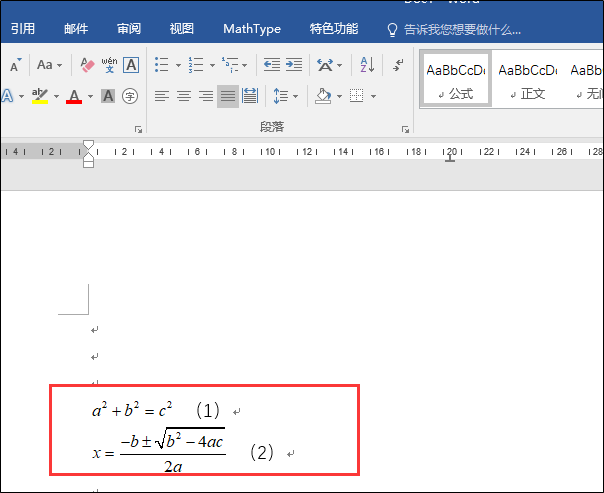Shrink font size with small A icon
Image resolution: width=604 pixels, height=493 pixels.
pos(15,65)
